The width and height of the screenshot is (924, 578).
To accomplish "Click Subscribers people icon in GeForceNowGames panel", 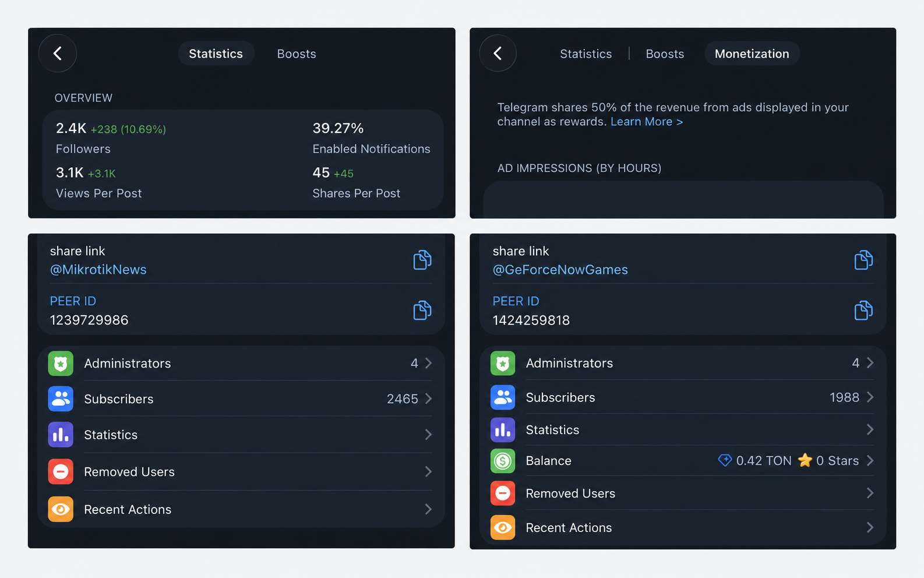I will pos(503,397).
